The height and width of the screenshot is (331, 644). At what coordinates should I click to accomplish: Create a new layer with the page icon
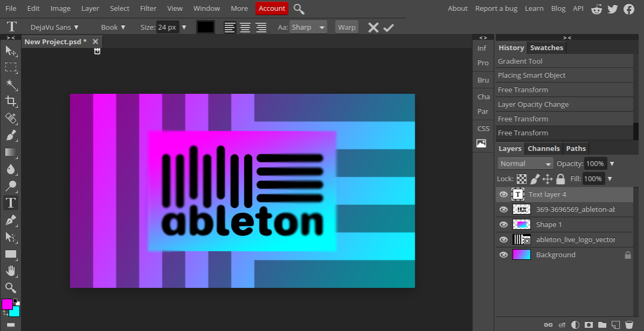click(x=615, y=325)
